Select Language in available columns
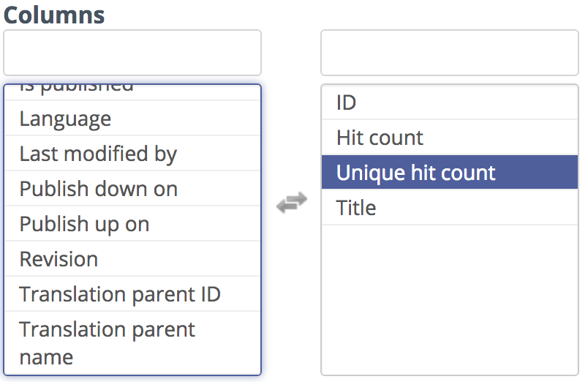 click(x=132, y=119)
